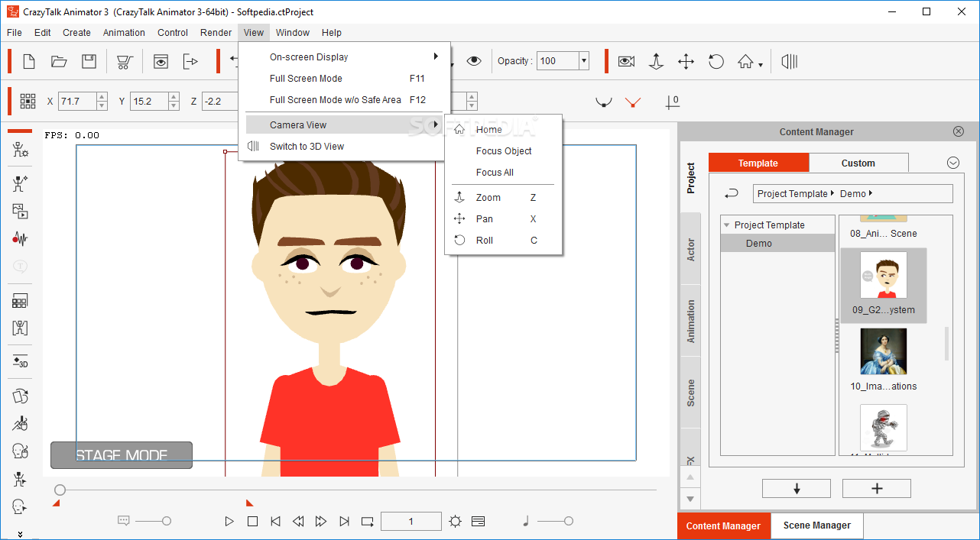980x540 pixels.
Task: Click the timeline playhead slider knob
Action: point(60,490)
